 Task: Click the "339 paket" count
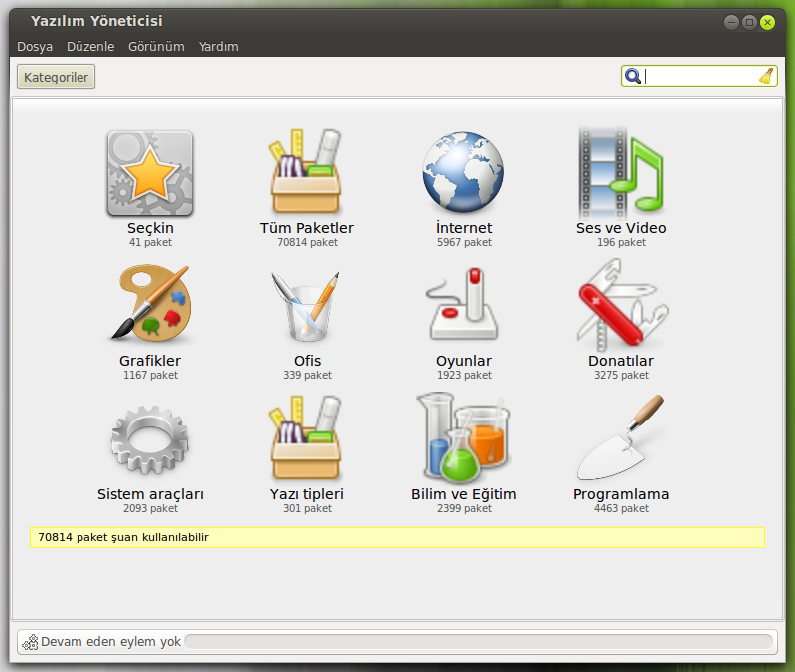(x=307, y=375)
